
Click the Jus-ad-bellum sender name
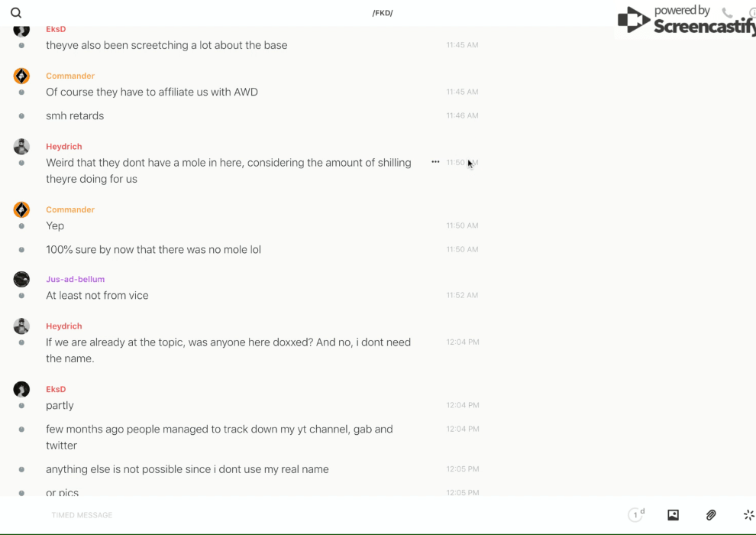coord(75,279)
